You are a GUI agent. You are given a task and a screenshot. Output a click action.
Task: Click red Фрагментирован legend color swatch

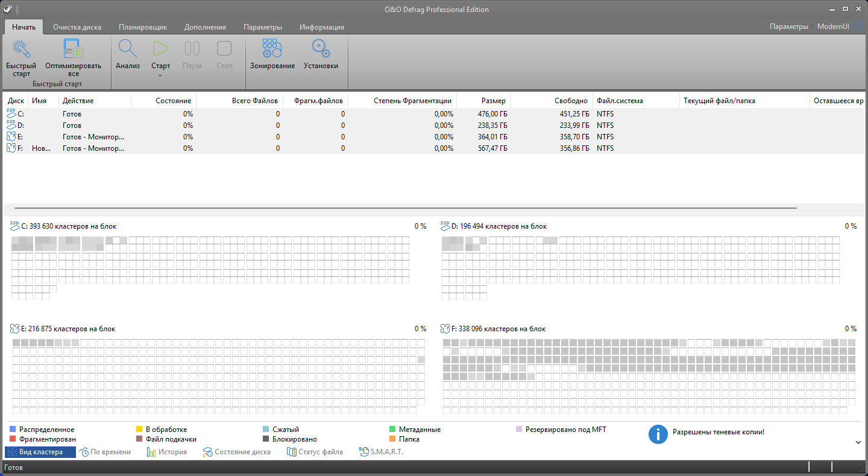click(13, 439)
